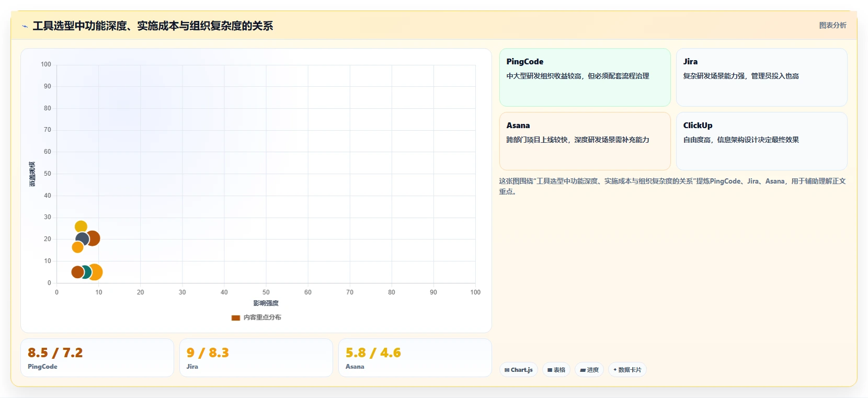Open the Jira description card
This screenshot has height=398, width=868.
point(762,77)
